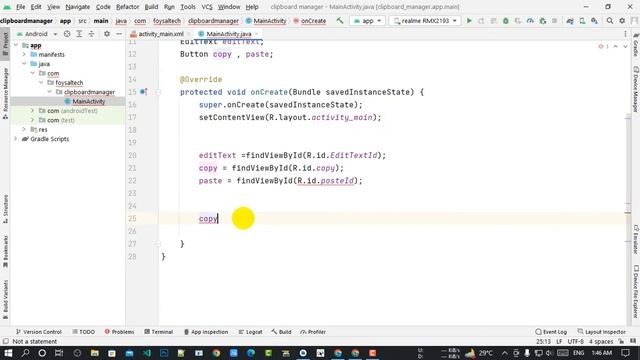This screenshot has height=360, width=640.
Task: Open the realme RMX2193 device dropdown
Action: (x=425, y=20)
